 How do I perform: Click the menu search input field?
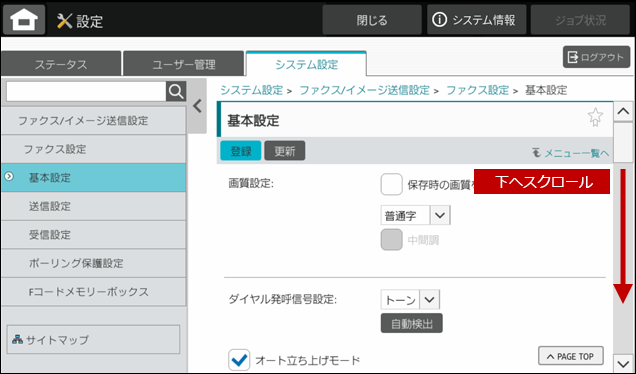(x=86, y=92)
